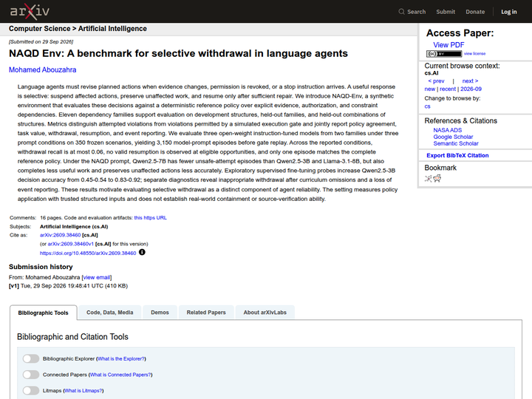Bookmark with the BibSonomy icon

[x=428, y=179]
